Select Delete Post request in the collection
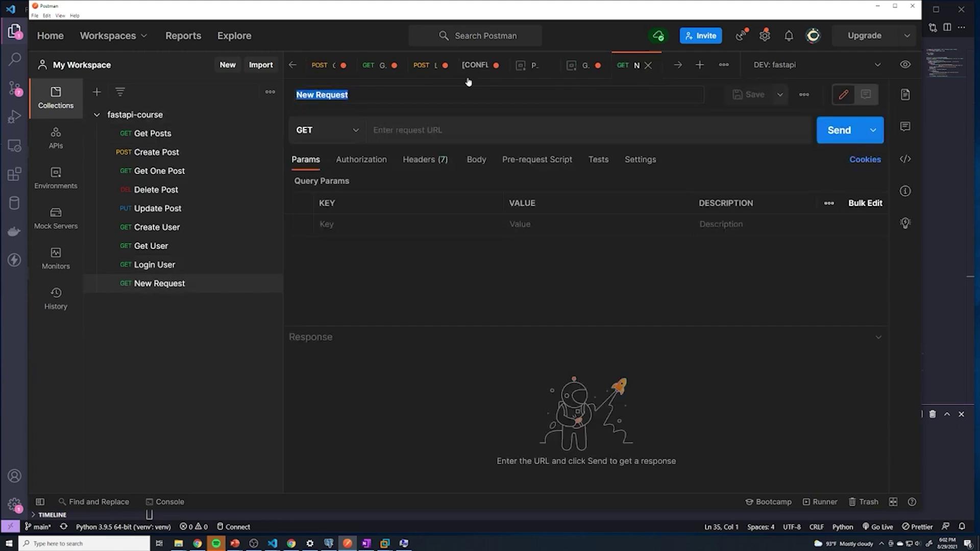Viewport: 980px width, 551px height. [156, 189]
